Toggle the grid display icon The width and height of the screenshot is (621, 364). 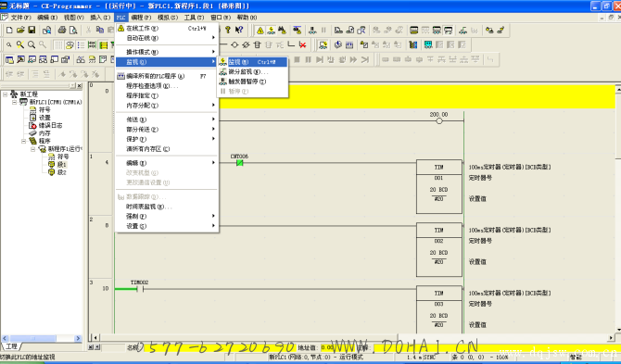point(58,45)
